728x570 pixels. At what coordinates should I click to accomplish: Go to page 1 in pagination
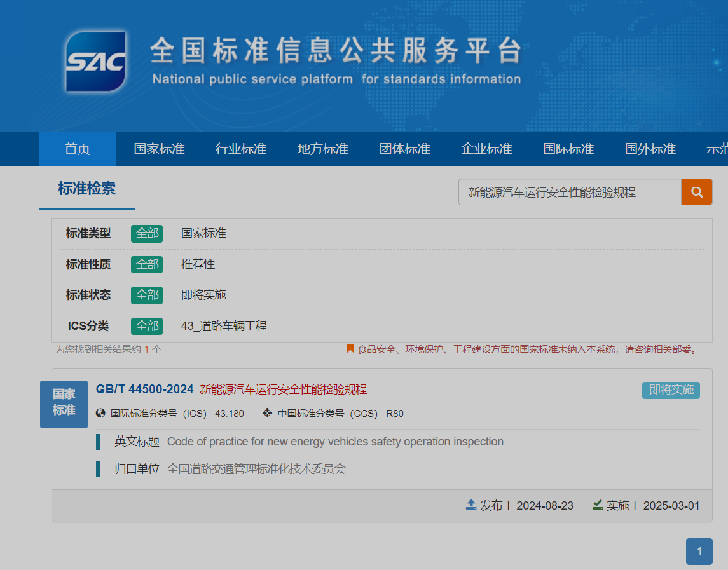click(x=699, y=552)
